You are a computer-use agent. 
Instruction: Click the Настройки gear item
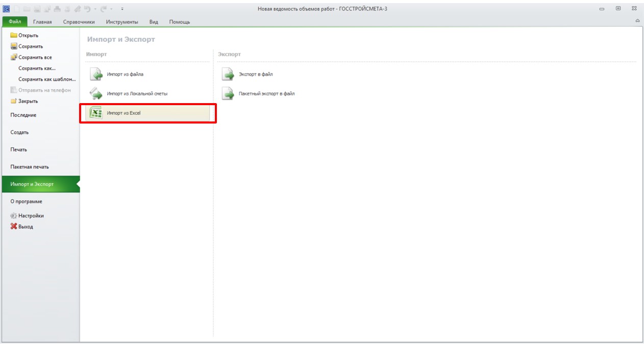pos(28,216)
